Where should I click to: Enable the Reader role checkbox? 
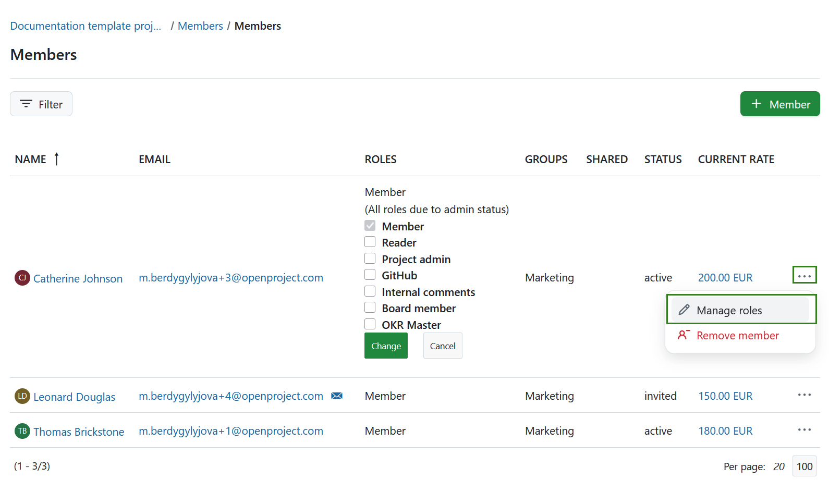tap(370, 242)
